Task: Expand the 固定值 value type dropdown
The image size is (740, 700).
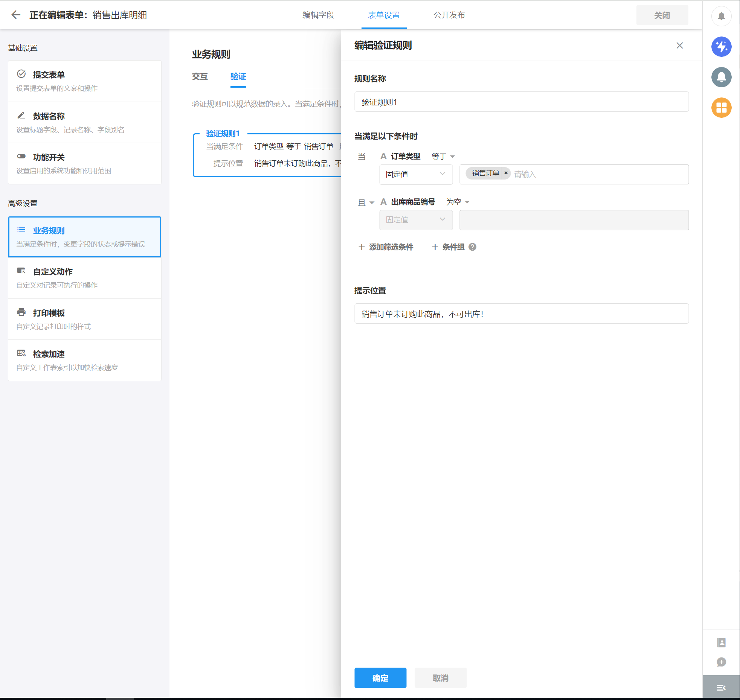Action: 416,174
